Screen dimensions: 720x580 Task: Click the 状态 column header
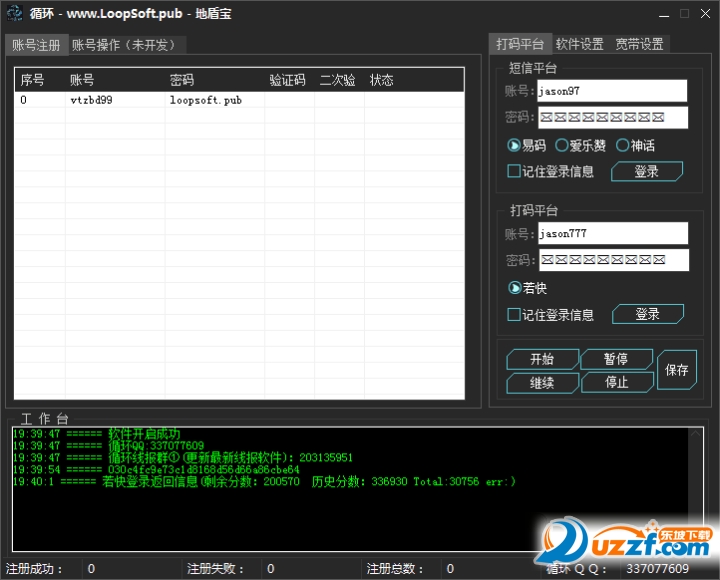click(x=413, y=80)
